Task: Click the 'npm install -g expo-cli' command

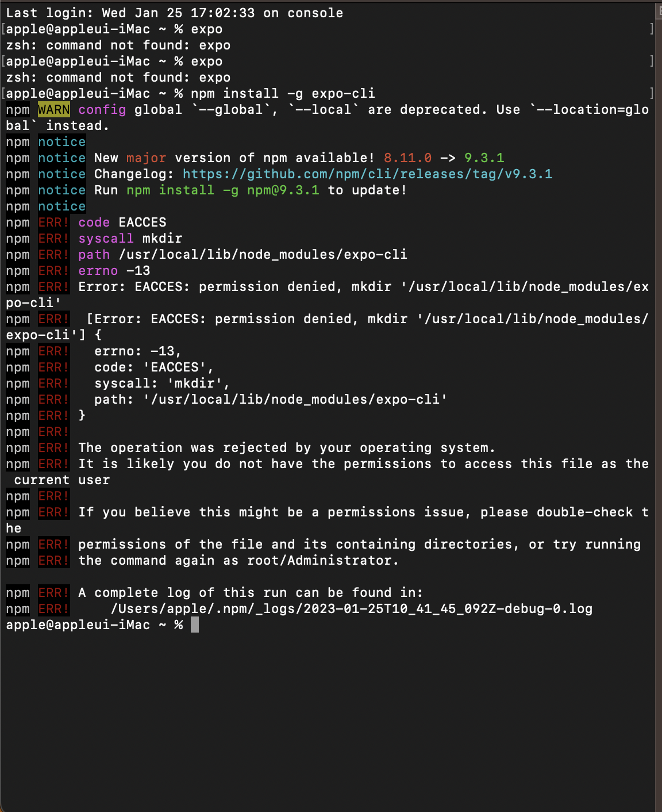Action: tap(283, 93)
